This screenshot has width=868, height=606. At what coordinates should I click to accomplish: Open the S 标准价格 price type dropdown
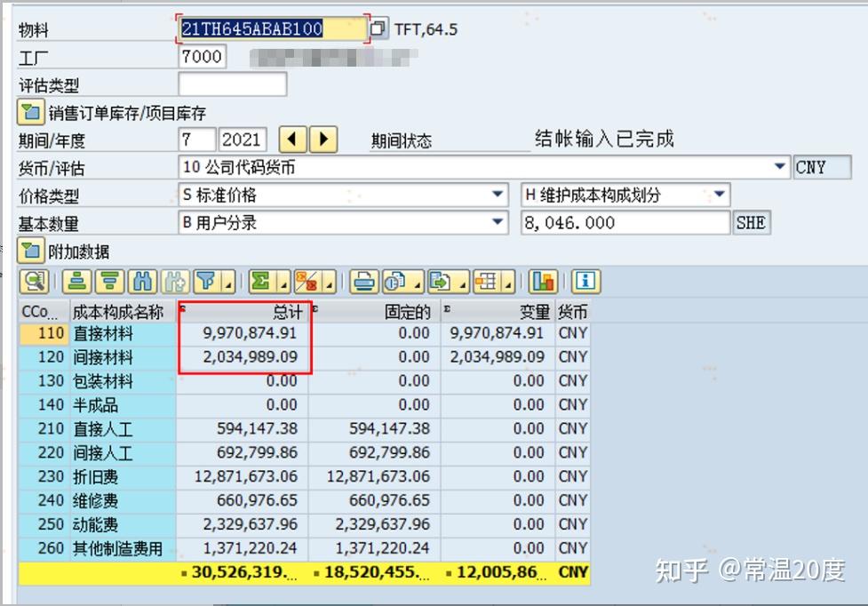pos(500,195)
